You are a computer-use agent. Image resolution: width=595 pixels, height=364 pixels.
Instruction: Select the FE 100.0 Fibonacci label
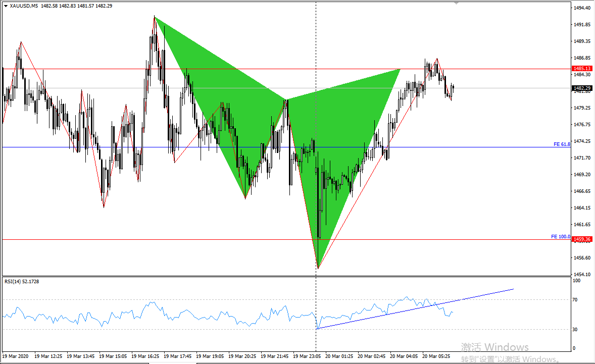click(561, 236)
